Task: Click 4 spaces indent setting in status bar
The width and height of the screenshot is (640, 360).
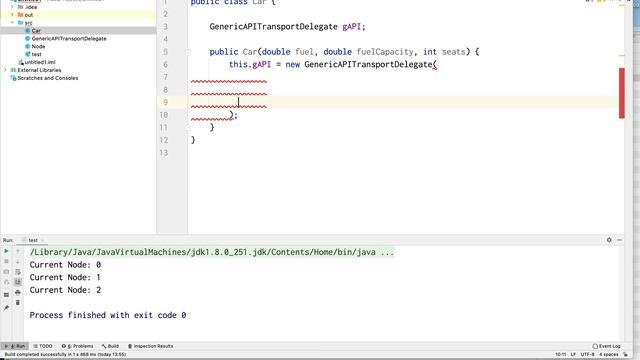Action: tap(609, 354)
